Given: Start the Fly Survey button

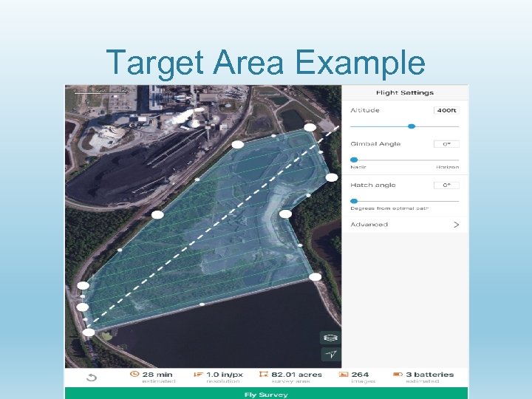Looking at the screenshot, I should (266, 394).
